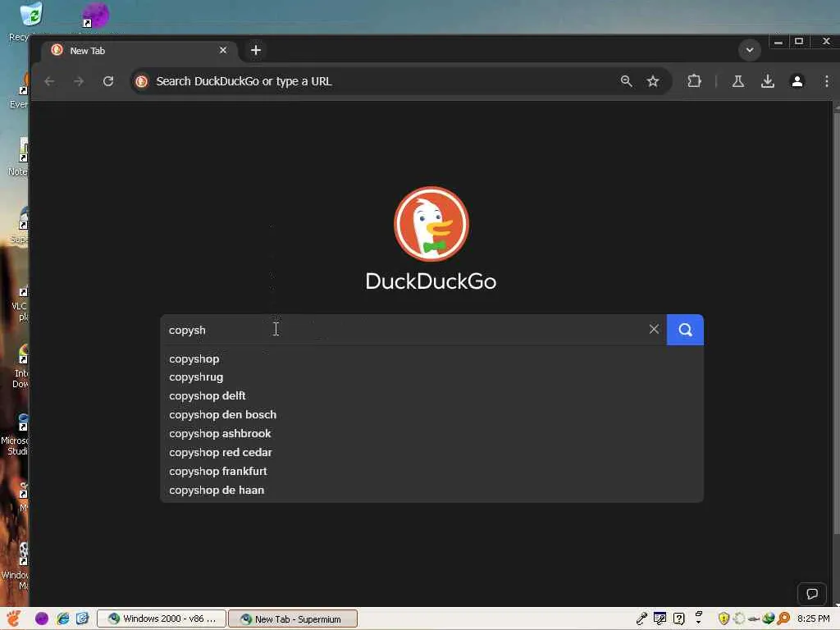Close the New Tab tab
This screenshot has width=840, height=630.
(223, 50)
